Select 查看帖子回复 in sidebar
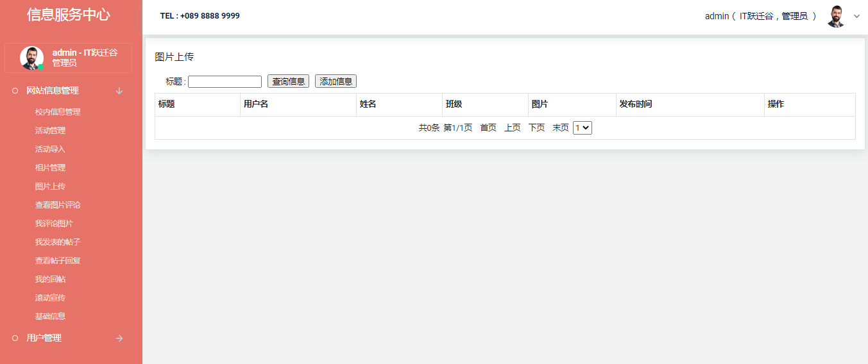Image resolution: width=868 pixels, height=364 pixels. [x=58, y=260]
